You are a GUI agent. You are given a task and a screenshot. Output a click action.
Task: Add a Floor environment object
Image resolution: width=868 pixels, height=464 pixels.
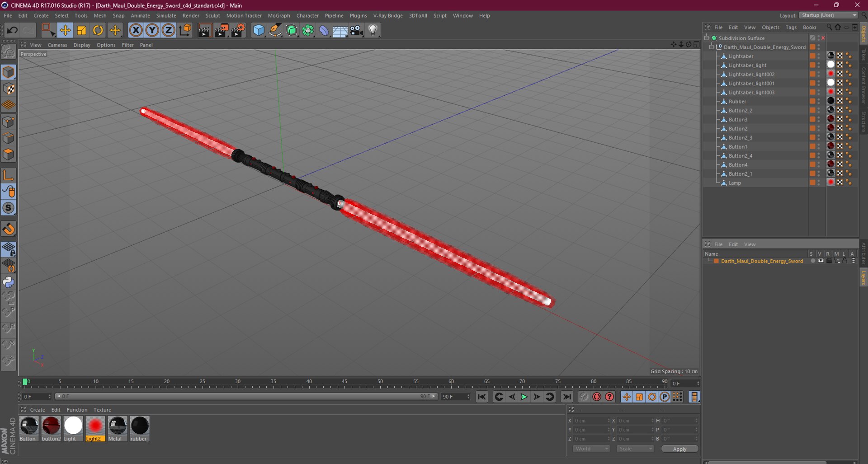(x=340, y=30)
